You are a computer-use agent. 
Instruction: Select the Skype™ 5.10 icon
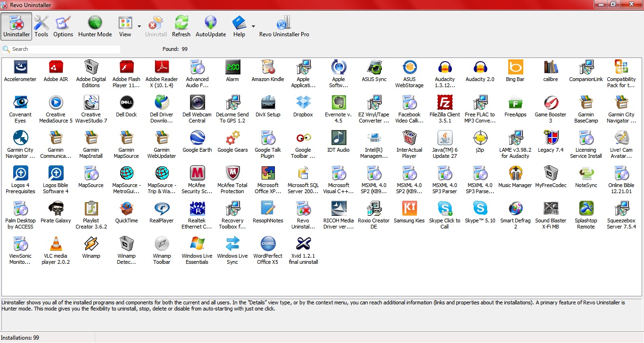coord(480,209)
